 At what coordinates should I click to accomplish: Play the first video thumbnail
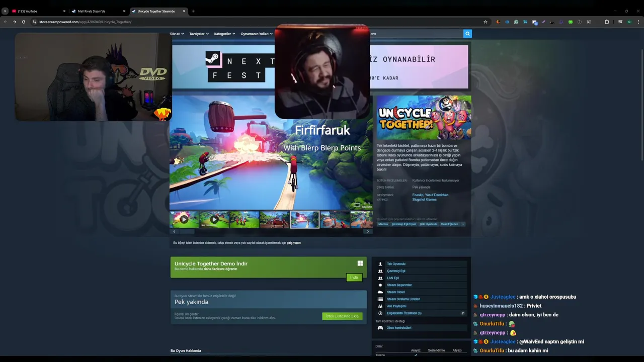(x=184, y=220)
